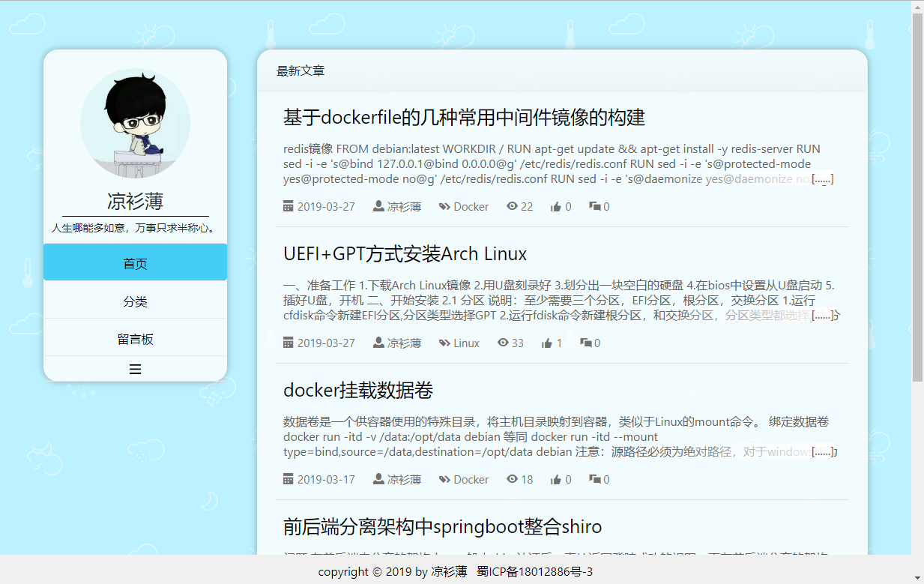The height and width of the screenshot is (584, 924).
Task: Click comments icon on docker挂载数据卷 article
Action: click(x=594, y=479)
